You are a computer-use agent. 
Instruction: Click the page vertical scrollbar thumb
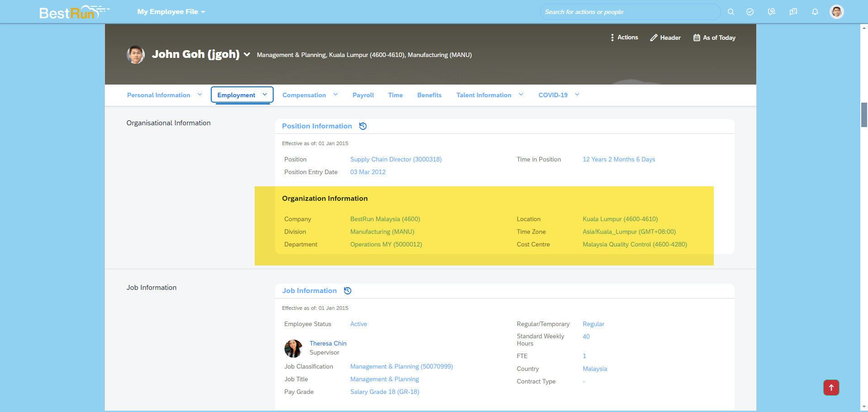tap(864, 115)
